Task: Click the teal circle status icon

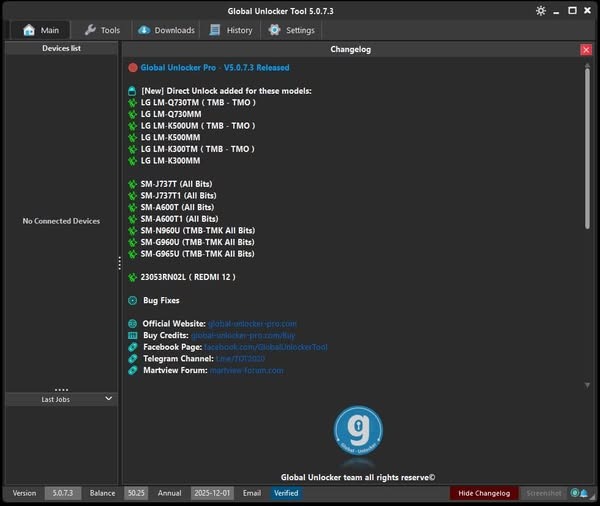Action: pos(575,493)
